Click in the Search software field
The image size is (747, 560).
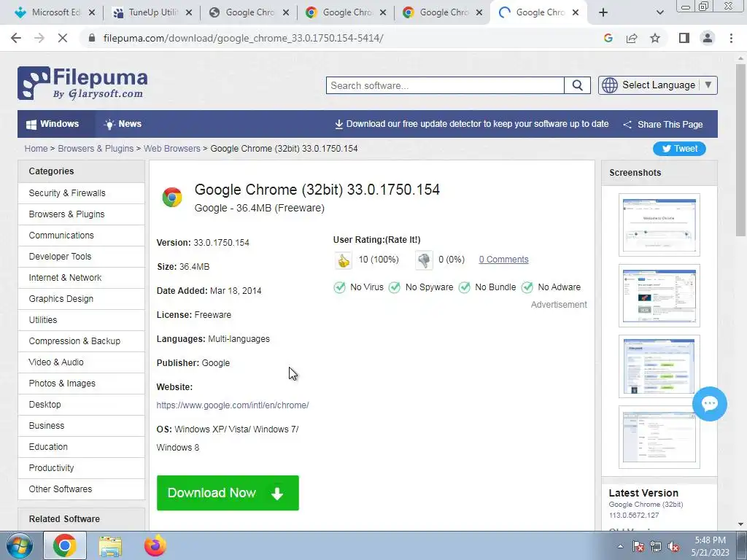point(445,85)
